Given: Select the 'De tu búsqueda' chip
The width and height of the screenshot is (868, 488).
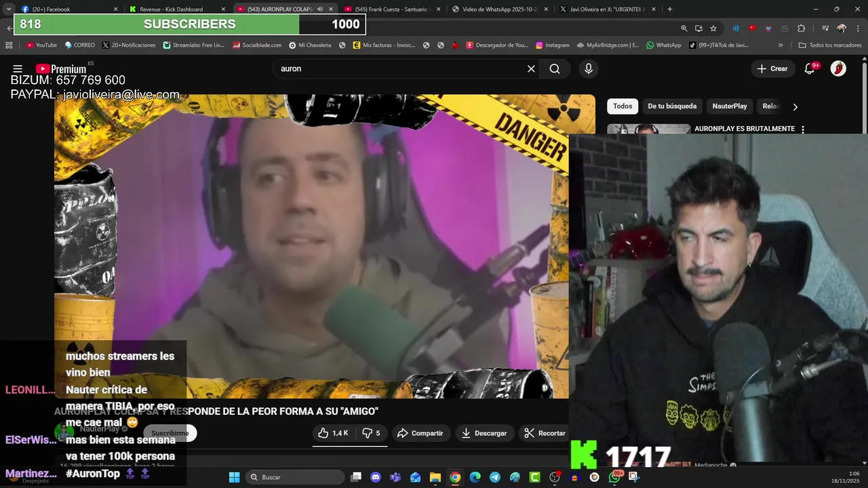Looking at the screenshot, I should 672,106.
